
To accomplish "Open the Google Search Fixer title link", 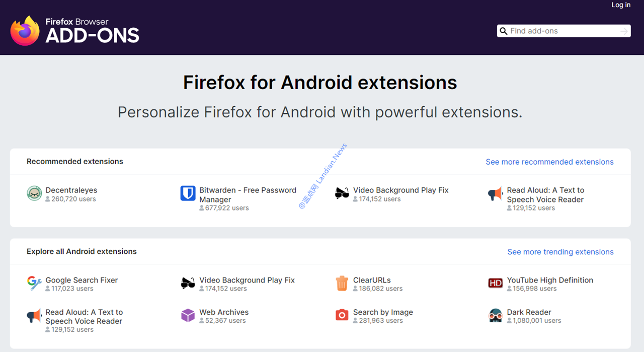I will click(82, 280).
